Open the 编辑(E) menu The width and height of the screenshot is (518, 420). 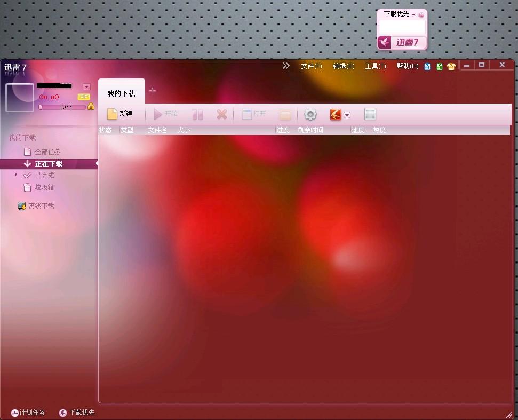(344, 66)
